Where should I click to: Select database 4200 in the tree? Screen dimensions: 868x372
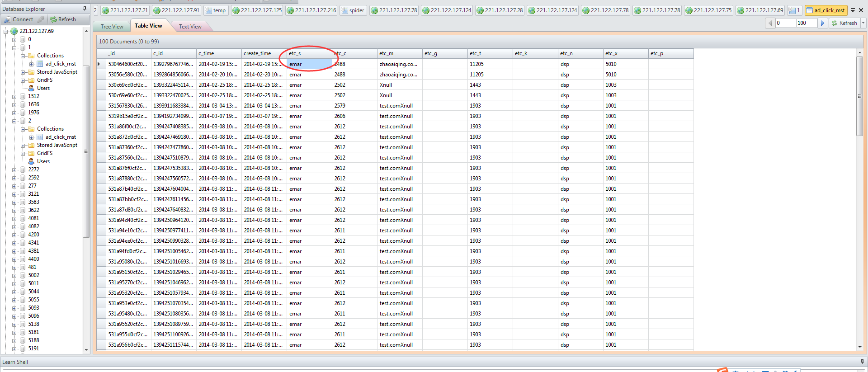[x=33, y=235]
